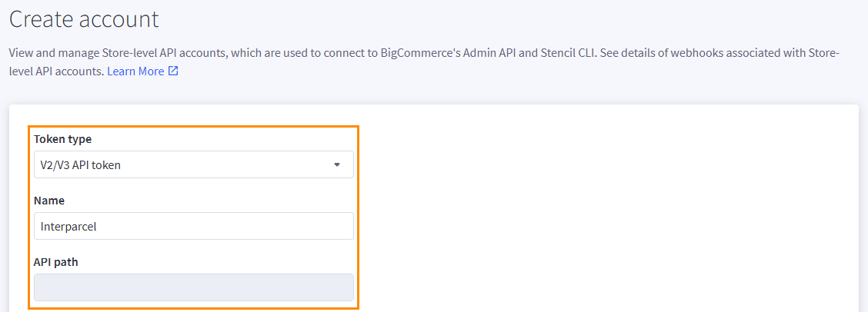Select the V2/V3 API token value text

point(80,164)
